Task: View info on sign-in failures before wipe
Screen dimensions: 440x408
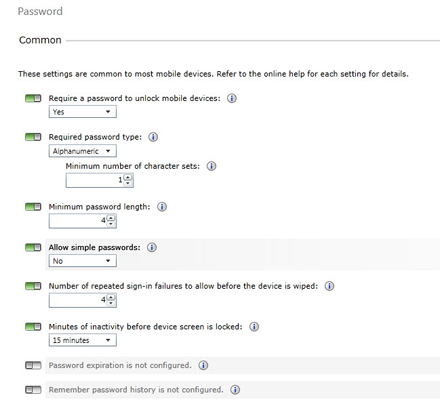Action: tap(329, 286)
